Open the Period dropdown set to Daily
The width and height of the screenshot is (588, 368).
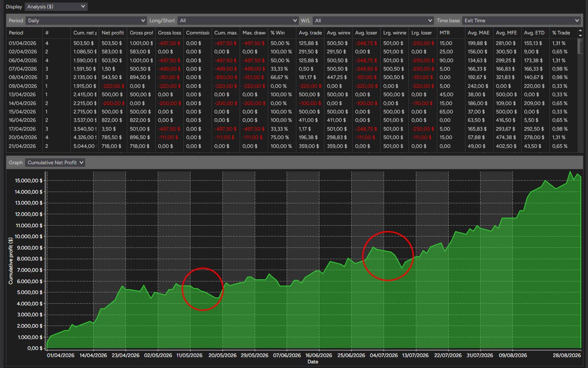[x=86, y=21]
